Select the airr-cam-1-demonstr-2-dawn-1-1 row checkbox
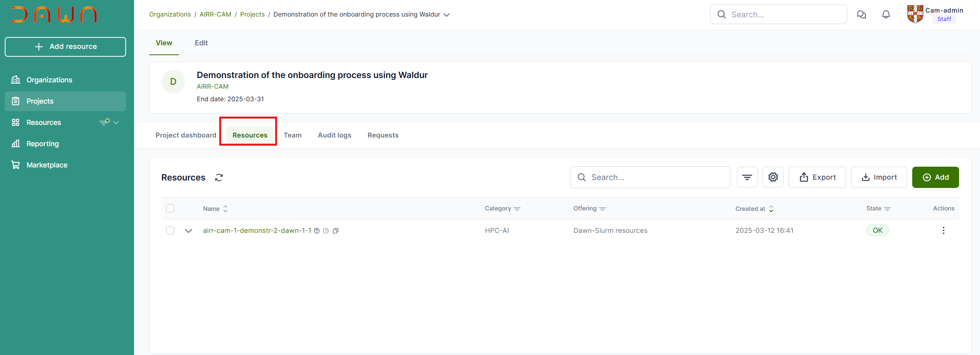The image size is (980, 355). [170, 230]
